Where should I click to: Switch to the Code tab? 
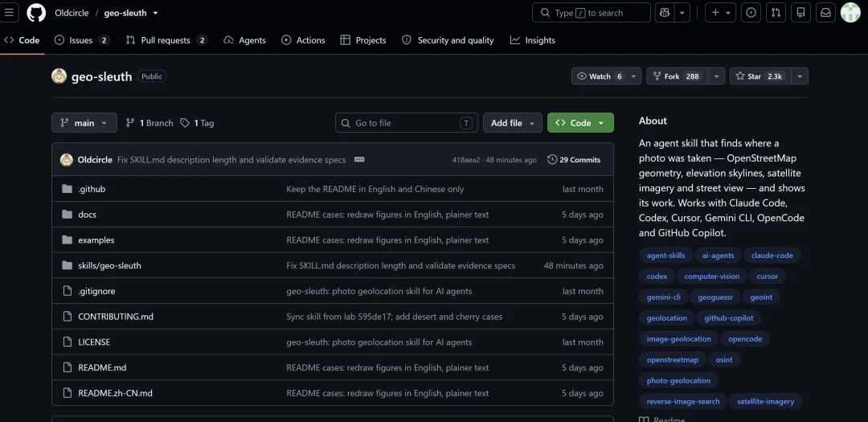23,40
